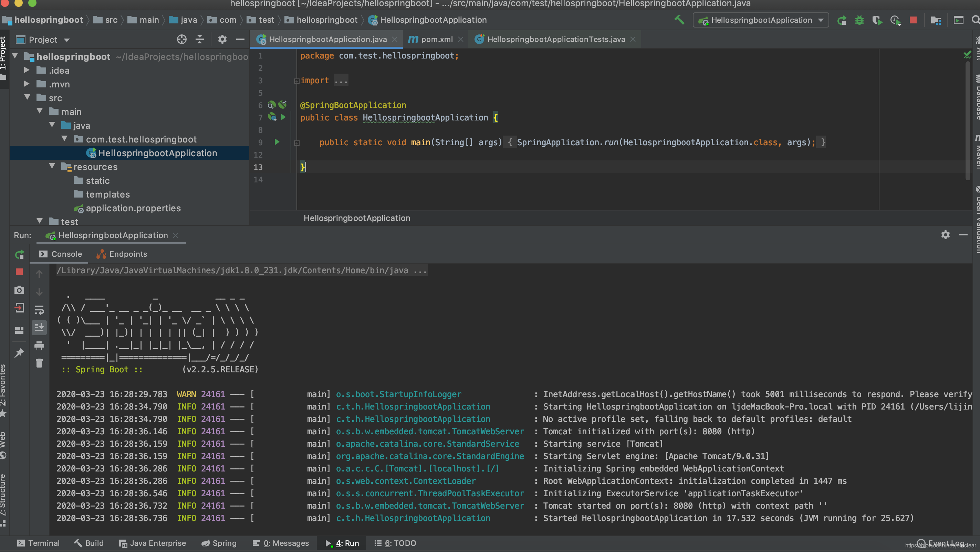Screen dimensions: 980x552
Task: Select the templates folder
Action: click(102, 194)
